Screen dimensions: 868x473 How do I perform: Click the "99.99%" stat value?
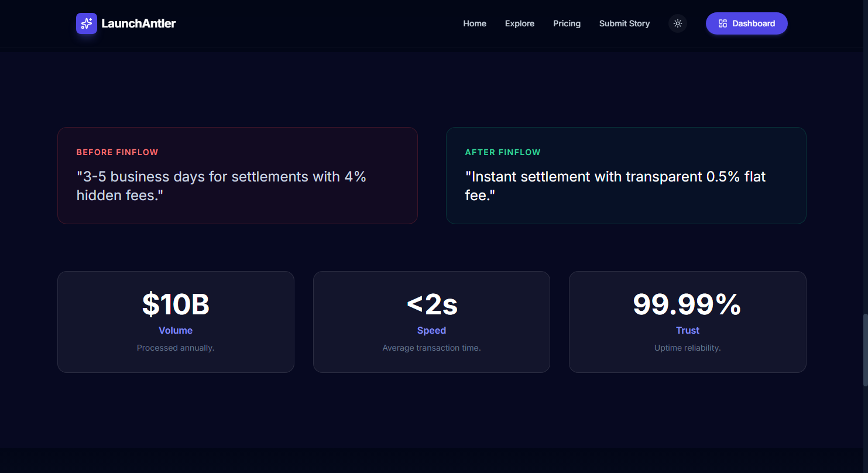(687, 304)
